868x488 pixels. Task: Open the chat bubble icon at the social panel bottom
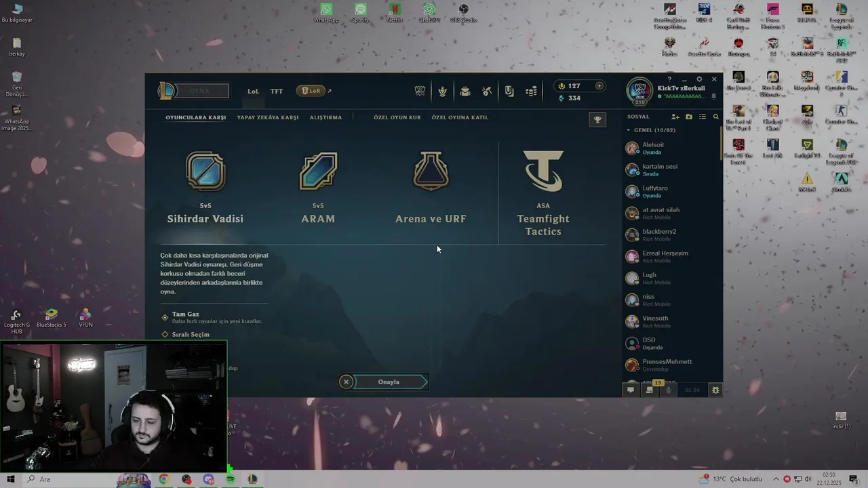(631, 390)
